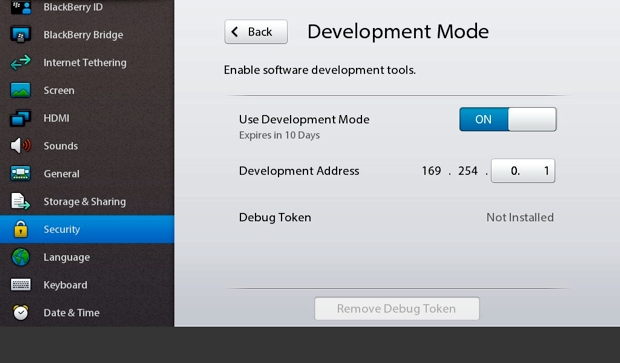Click the 'Debug Token' label

click(x=275, y=217)
